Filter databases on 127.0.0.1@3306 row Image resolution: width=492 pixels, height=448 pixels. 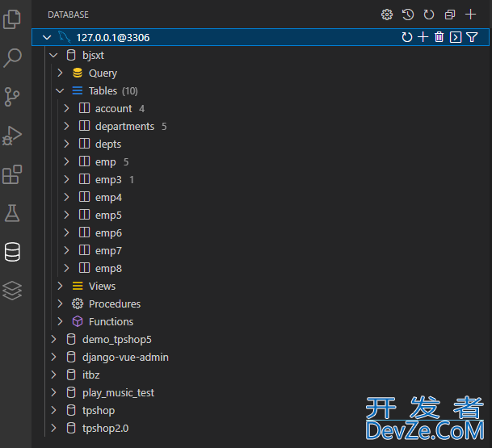pos(472,37)
